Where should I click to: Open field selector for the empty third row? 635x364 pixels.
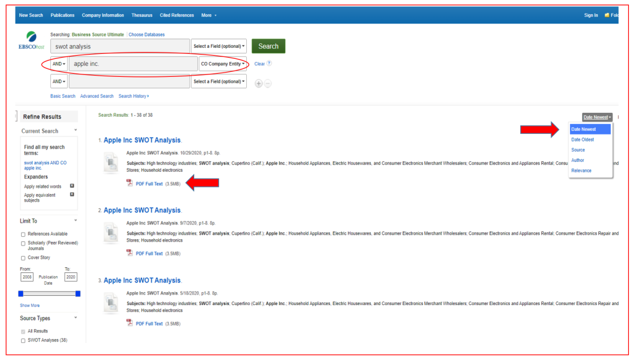219,81
